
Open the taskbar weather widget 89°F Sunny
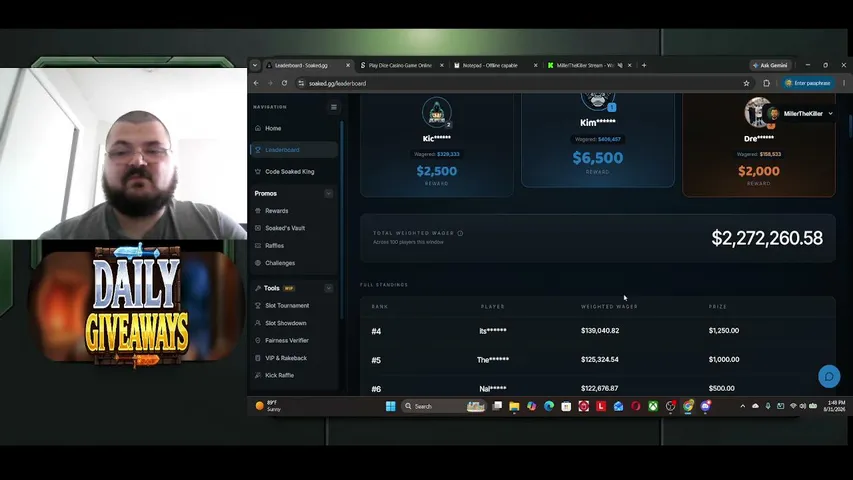pos(269,406)
